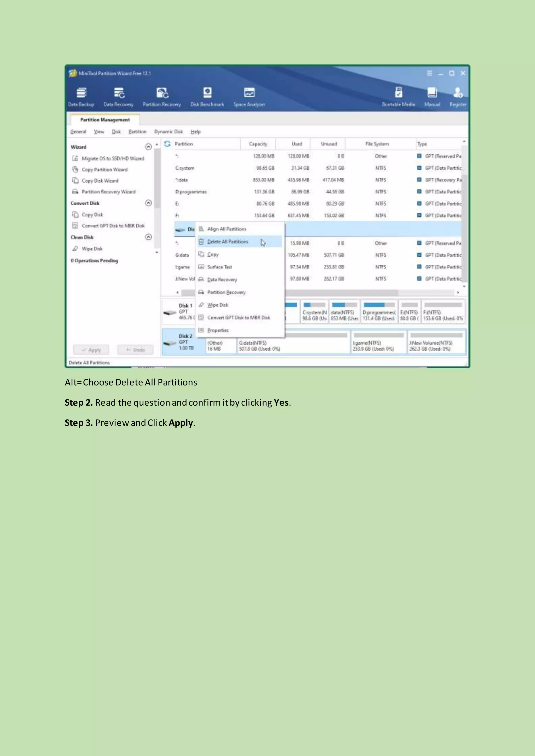Choose Properties from context menu
The image size is (535, 756).
pos(240,330)
